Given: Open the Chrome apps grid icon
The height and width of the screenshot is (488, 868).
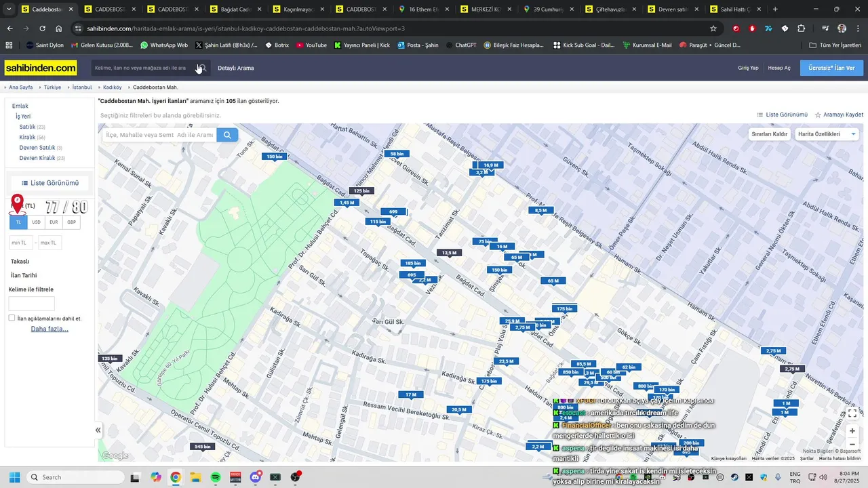Looking at the screenshot, I should click(x=9, y=45).
